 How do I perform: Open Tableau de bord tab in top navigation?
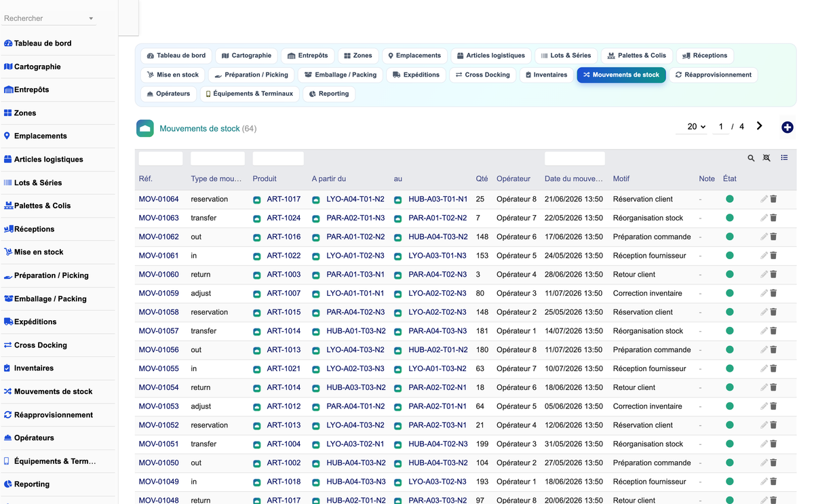[x=176, y=56]
